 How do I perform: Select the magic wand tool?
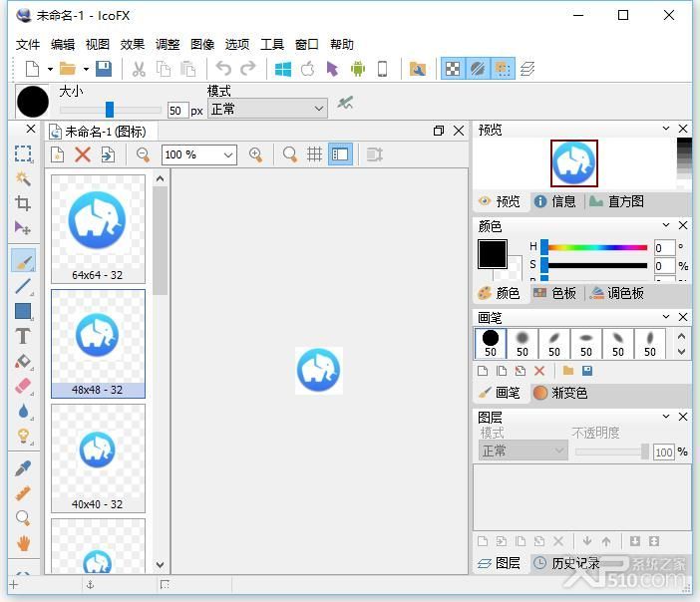click(23, 178)
